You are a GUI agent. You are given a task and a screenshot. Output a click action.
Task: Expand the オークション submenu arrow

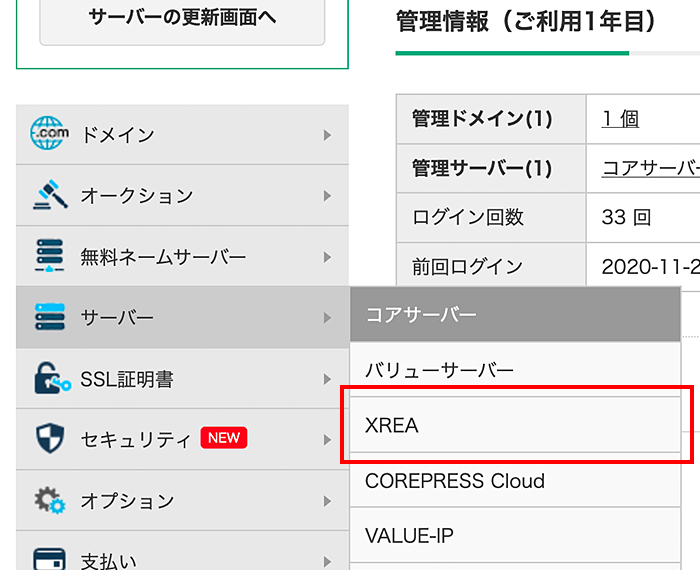coord(327,196)
